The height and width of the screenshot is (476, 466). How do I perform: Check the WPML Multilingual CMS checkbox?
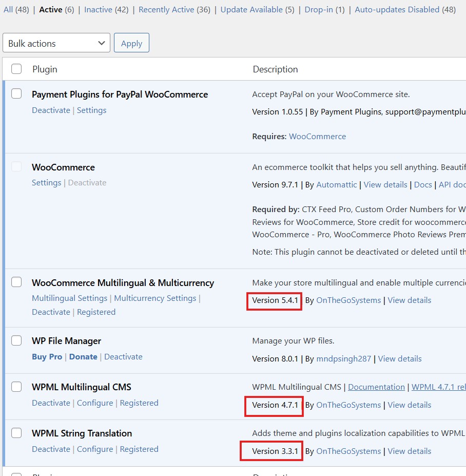pyautogui.click(x=16, y=387)
